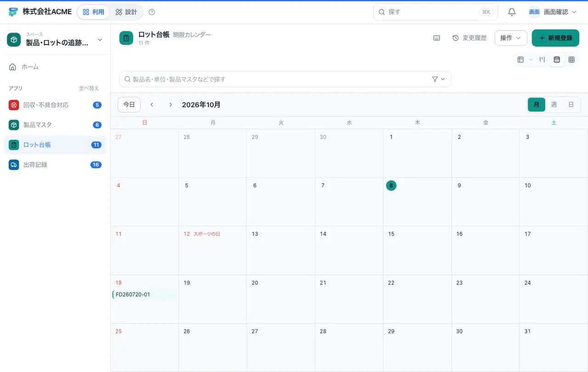Open 出荷記録 in the sidebar

55,165
